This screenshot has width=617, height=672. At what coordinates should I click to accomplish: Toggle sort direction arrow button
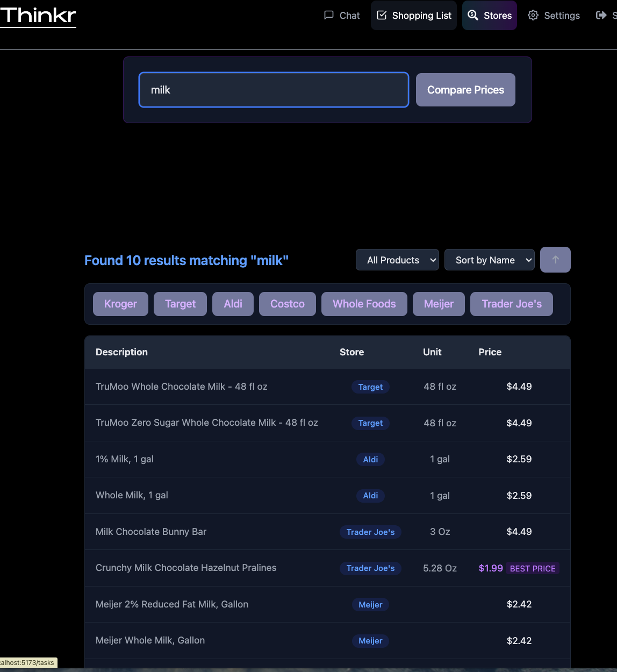[x=555, y=260]
